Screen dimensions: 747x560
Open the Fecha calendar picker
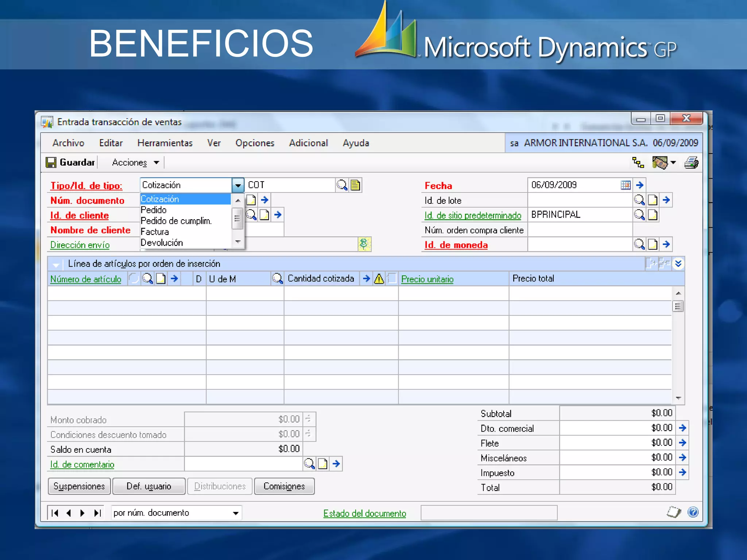(x=626, y=185)
